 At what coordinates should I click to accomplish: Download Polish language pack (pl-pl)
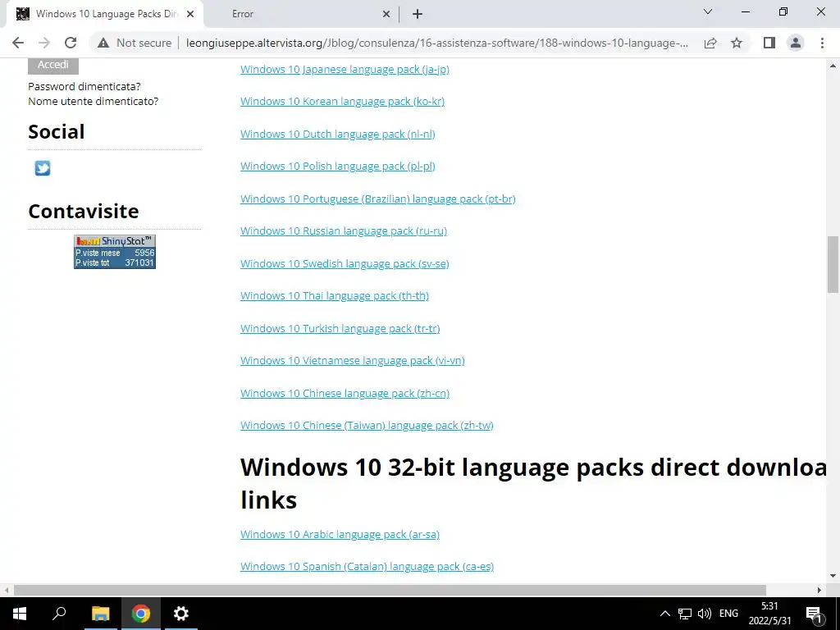337,166
